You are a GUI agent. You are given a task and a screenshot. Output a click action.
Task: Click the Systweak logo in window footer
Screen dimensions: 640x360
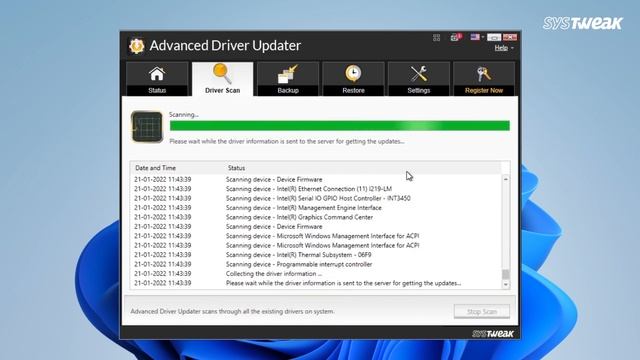coord(493,333)
